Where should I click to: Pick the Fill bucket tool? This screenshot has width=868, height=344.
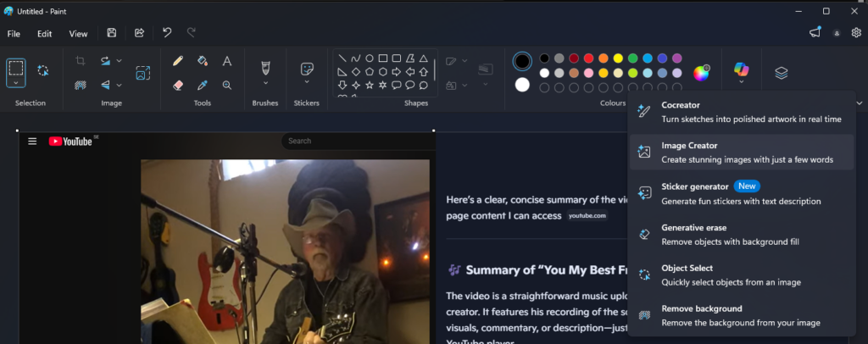point(203,61)
